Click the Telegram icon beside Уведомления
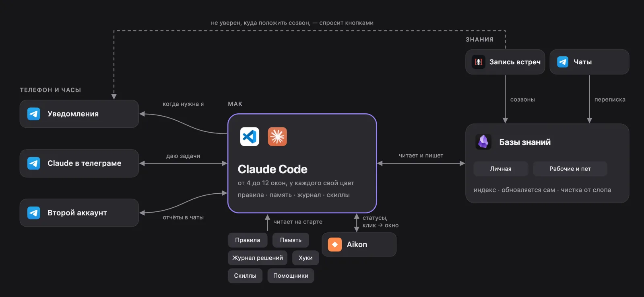 coord(34,114)
